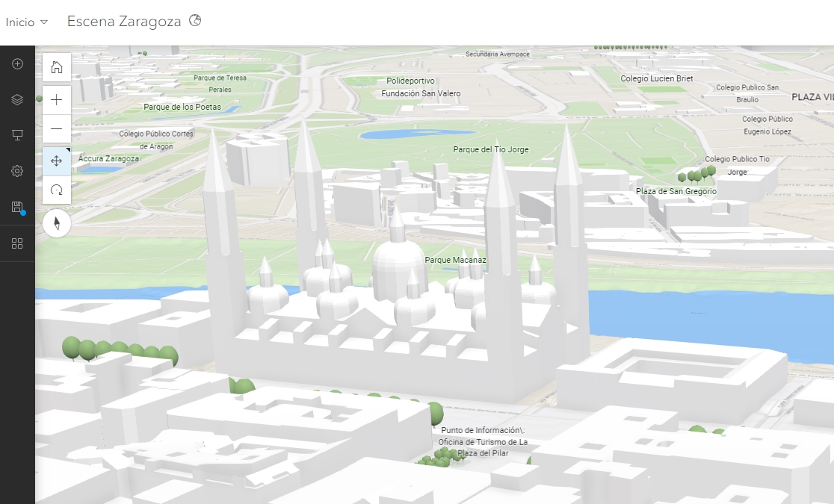This screenshot has height=504, width=834.
Task: Click the Plaza de San Gregorio label
Action: (x=676, y=191)
